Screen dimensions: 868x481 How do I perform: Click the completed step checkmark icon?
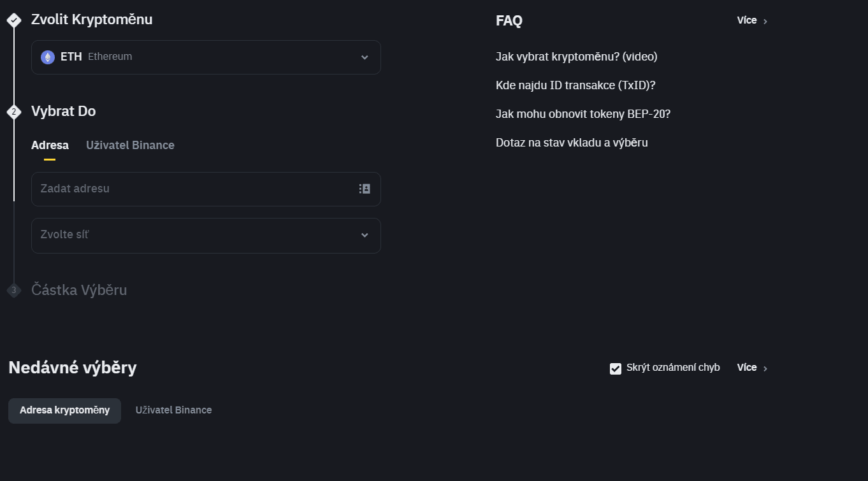[13, 20]
